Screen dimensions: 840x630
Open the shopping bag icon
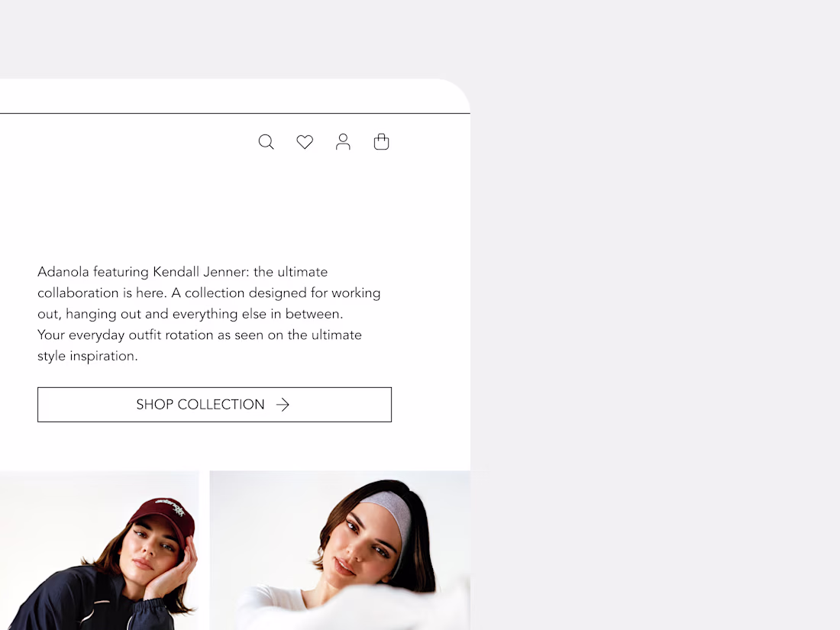(381, 141)
